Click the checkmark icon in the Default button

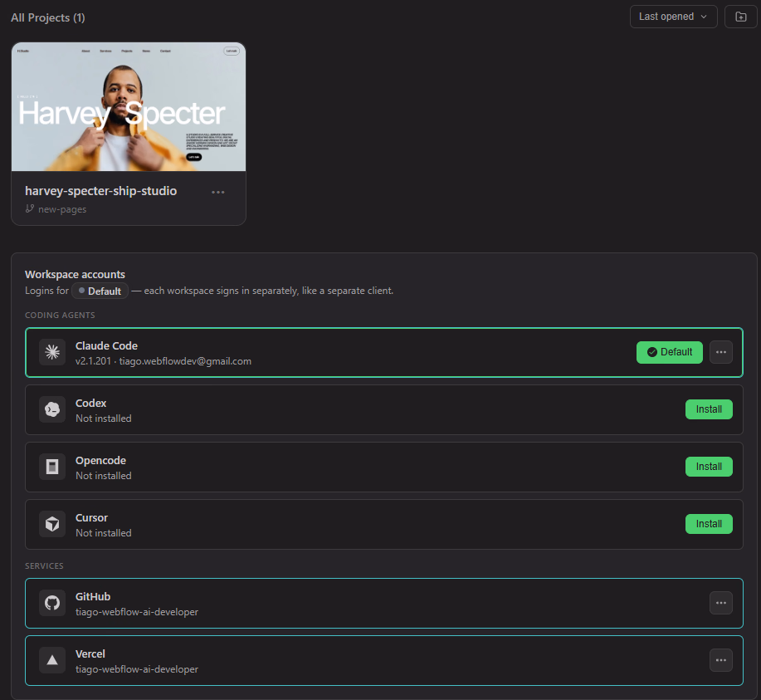coord(652,352)
